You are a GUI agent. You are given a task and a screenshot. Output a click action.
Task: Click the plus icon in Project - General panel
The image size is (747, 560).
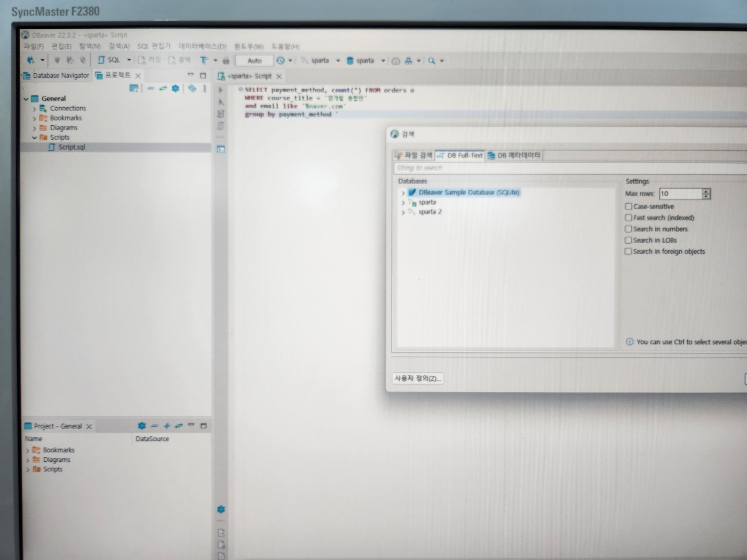(166, 426)
